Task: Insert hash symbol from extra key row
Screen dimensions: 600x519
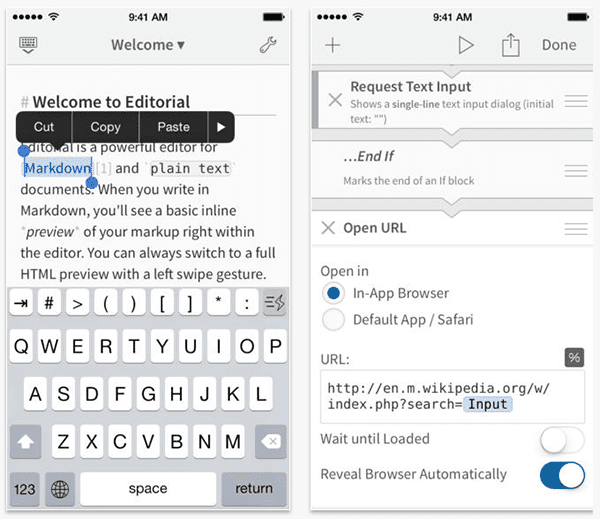Action: 49,303
